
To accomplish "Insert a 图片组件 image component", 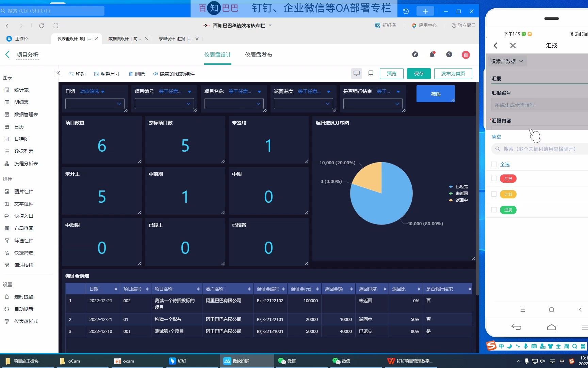I will point(24,191).
